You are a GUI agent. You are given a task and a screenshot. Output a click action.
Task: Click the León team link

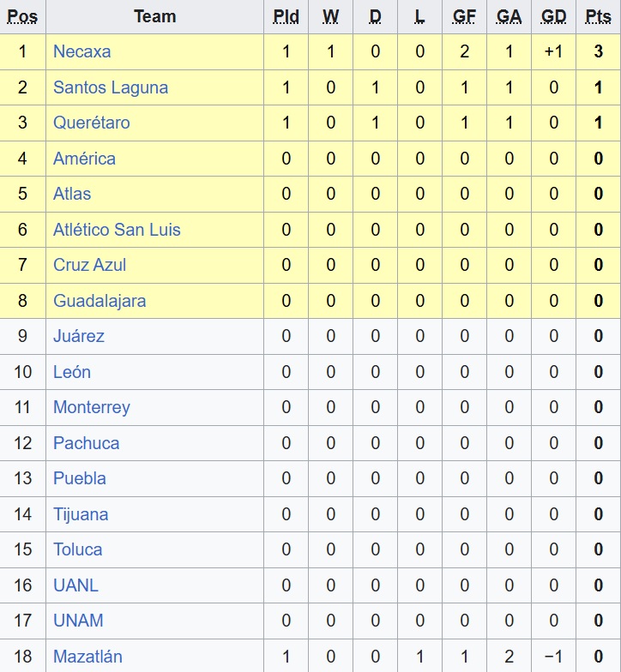pyautogui.click(x=72, y=372)
